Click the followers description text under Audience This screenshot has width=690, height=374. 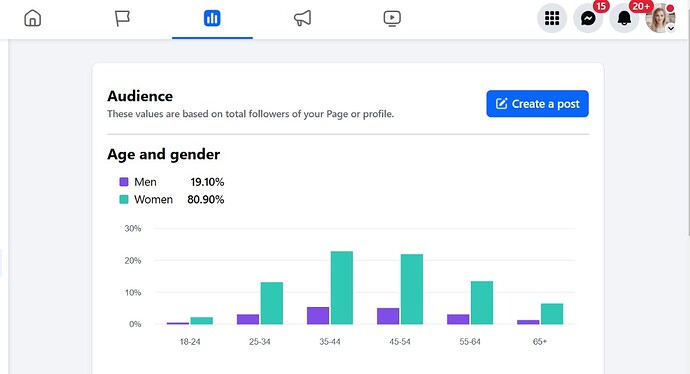pos(250,114)
